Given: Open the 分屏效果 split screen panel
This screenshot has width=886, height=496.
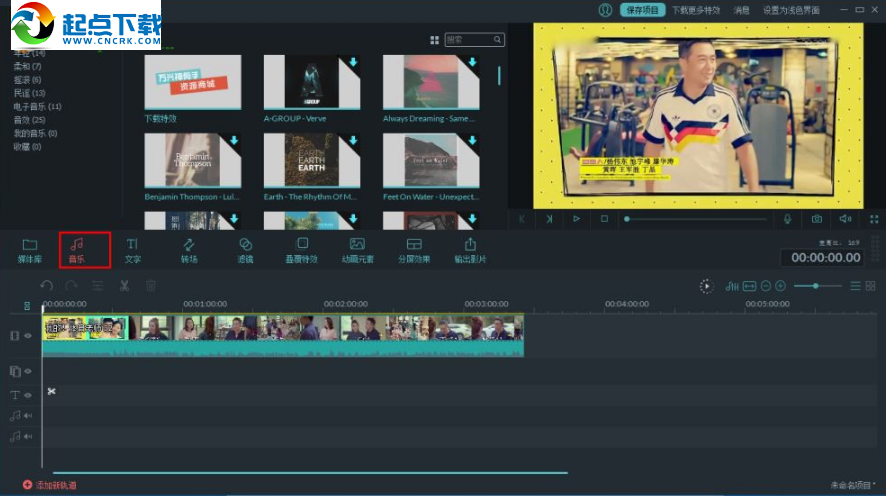Looking at the screenshot, I should (413, 249).
